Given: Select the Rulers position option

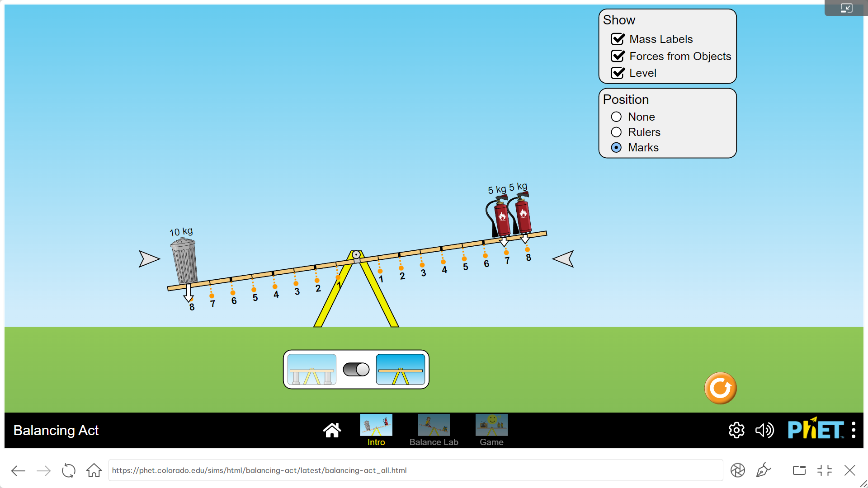Looking at the screenshot, I should 616,132.
